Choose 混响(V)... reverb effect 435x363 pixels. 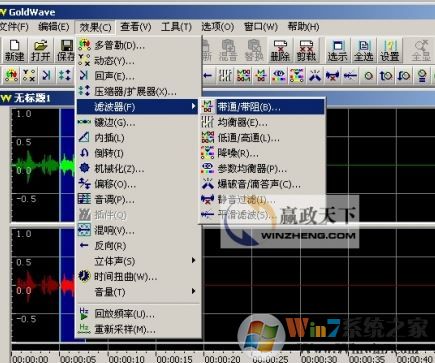[138, 230]
